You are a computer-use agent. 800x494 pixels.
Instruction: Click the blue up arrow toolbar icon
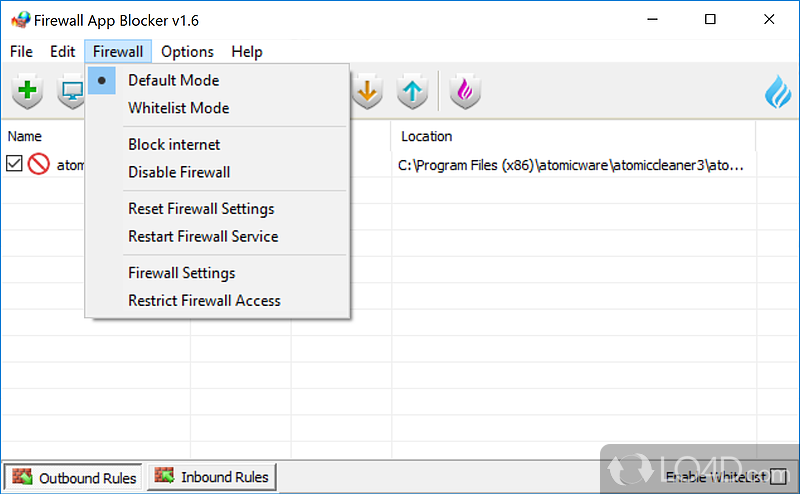click(x=412, y=92)
